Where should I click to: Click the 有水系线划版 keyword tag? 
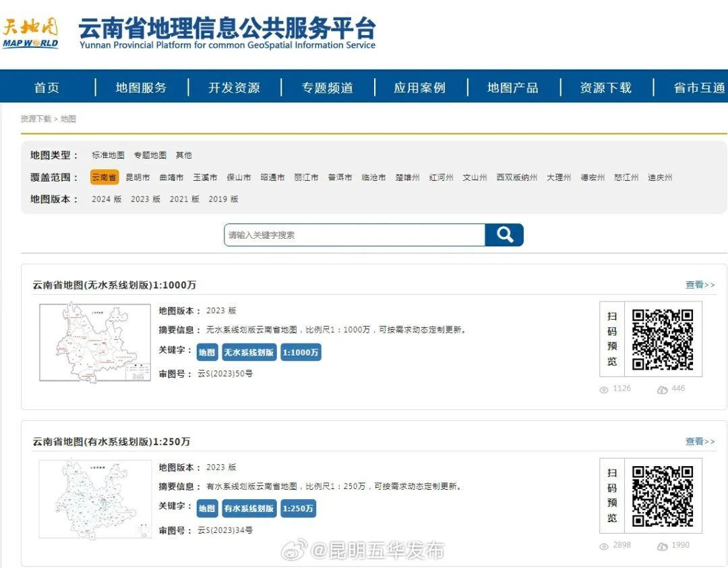(249, 509)
